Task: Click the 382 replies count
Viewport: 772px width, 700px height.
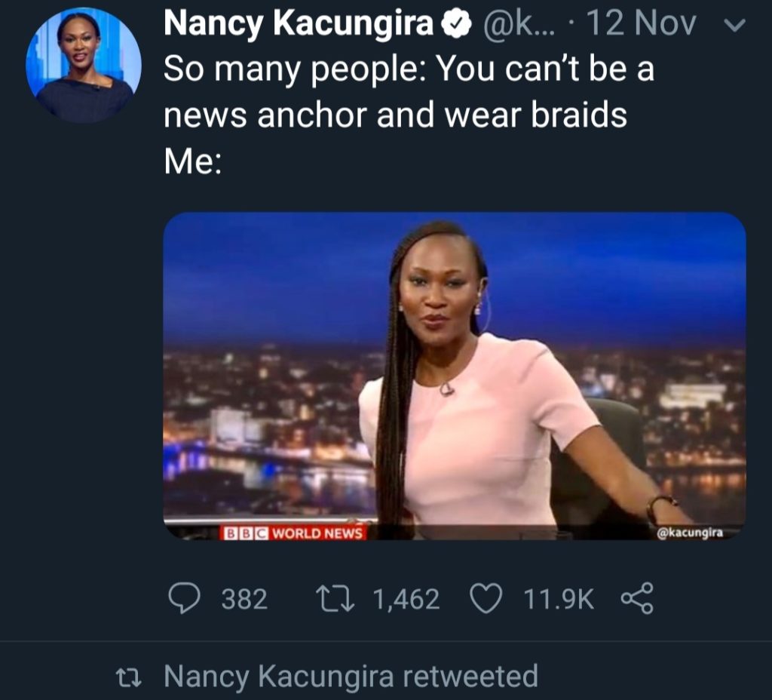Action: click(x=245, y=599)
